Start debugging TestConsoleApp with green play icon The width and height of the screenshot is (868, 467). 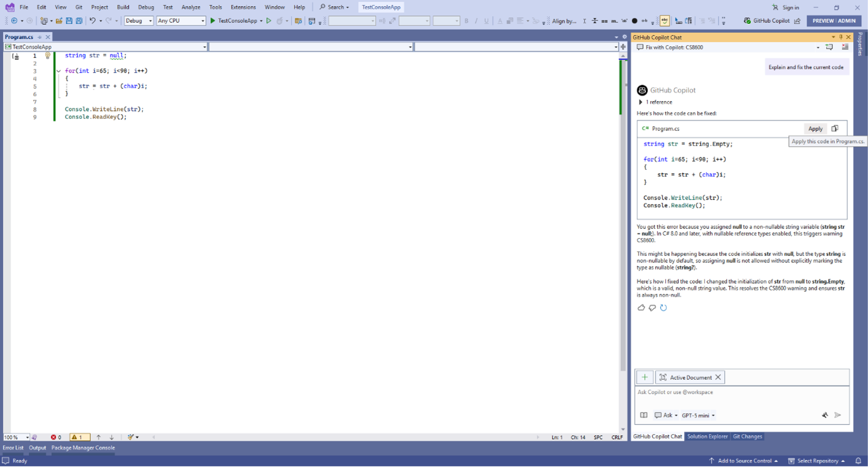point(213,21)
